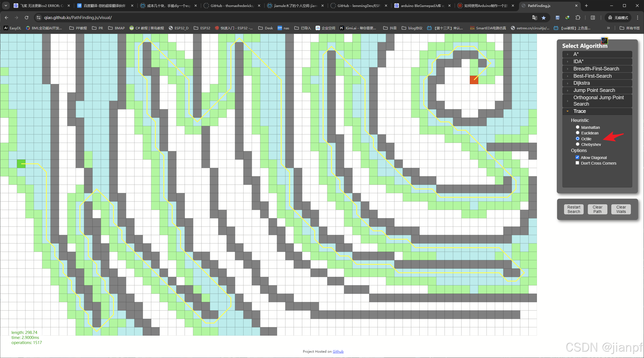Open the Extensions puzzle piece menu
Screen dimensions: 644x358
(x=578, y=18)
